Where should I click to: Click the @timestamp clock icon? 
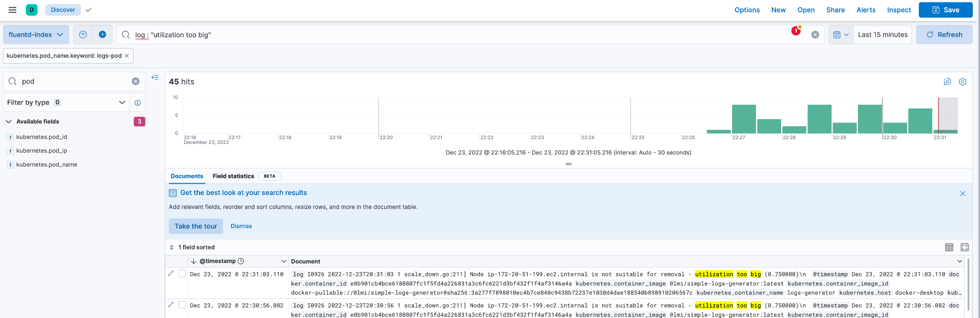pos(241,261)
